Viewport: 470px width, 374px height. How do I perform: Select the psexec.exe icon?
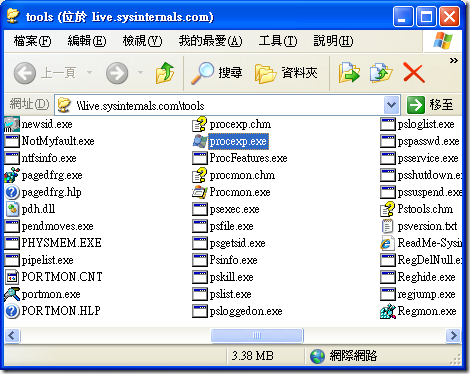point(200,209)
